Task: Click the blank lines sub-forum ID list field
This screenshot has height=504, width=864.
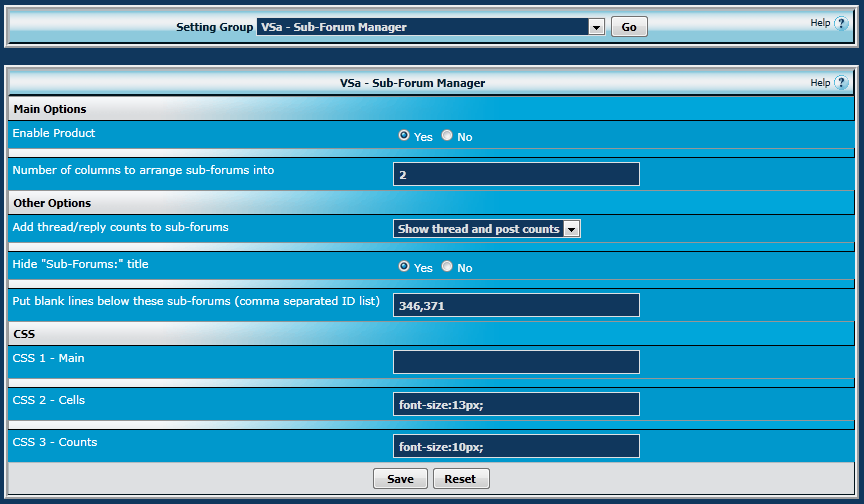Action: click(516, 305)
